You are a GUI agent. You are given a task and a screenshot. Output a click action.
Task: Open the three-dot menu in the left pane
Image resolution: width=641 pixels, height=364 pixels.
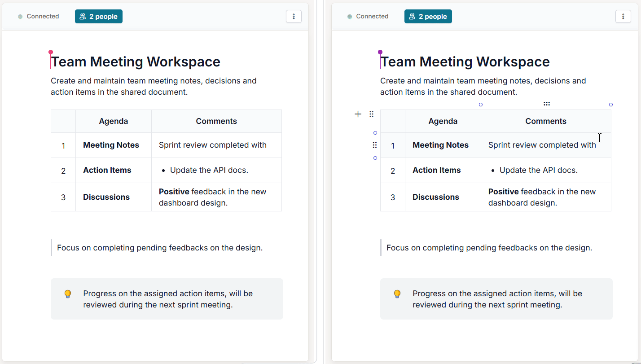tap(294, 17)
